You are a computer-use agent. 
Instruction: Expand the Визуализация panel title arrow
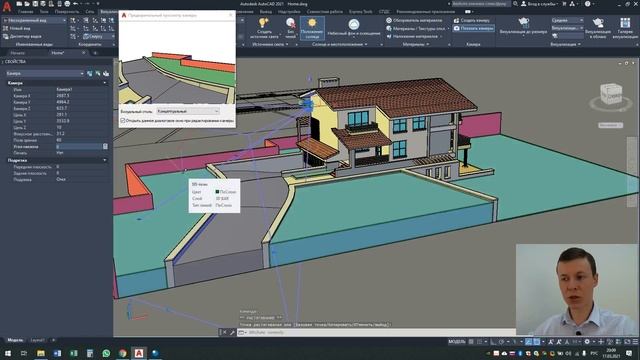pyautogui.click(x=579, y=44)
